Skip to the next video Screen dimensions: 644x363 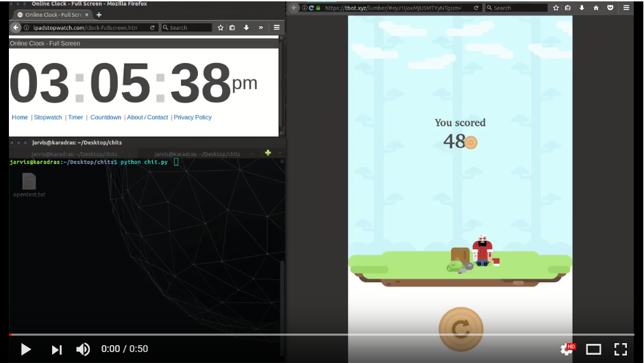[57, 349]
